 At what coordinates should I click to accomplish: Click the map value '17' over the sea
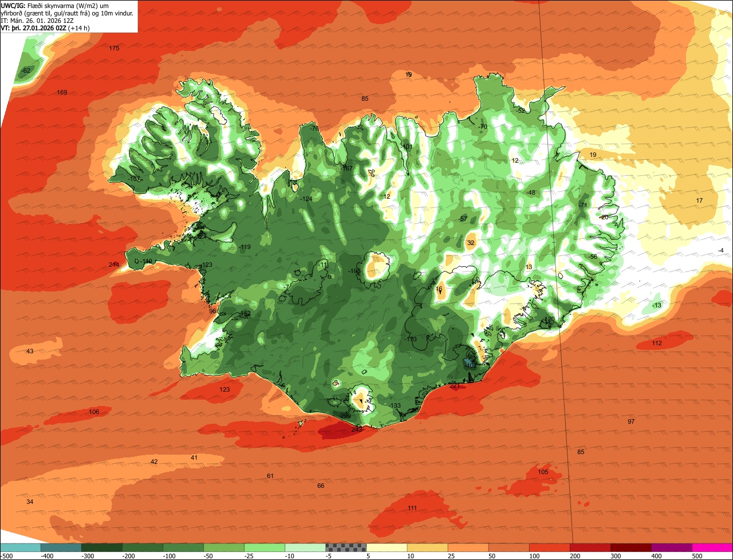pyautogui.click(x=699, y=200)
